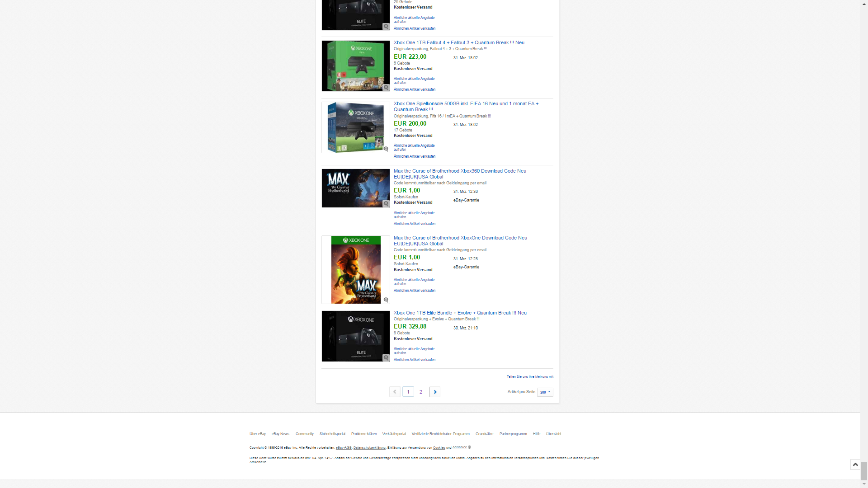The height and width of the screenshot is (488, 868).
Task: Click Ähnlichen Artikel verkaufen under Elite Evolve bundle
Action: (x=415, y=360)
